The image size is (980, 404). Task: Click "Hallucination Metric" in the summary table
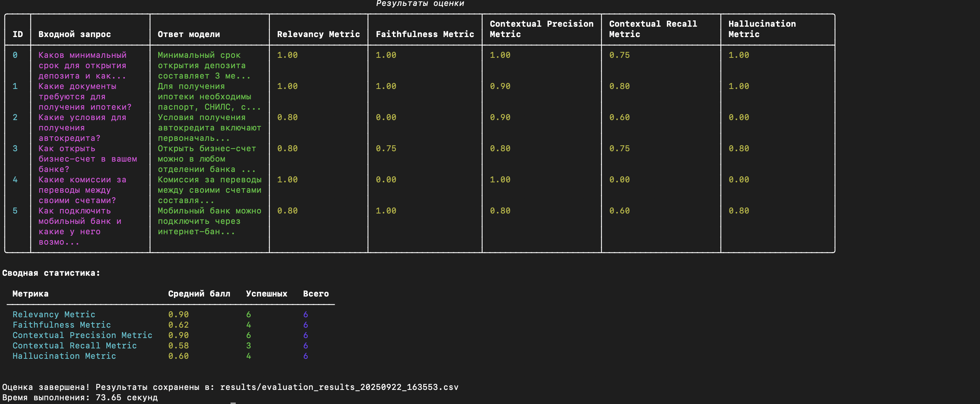(64, 356)
